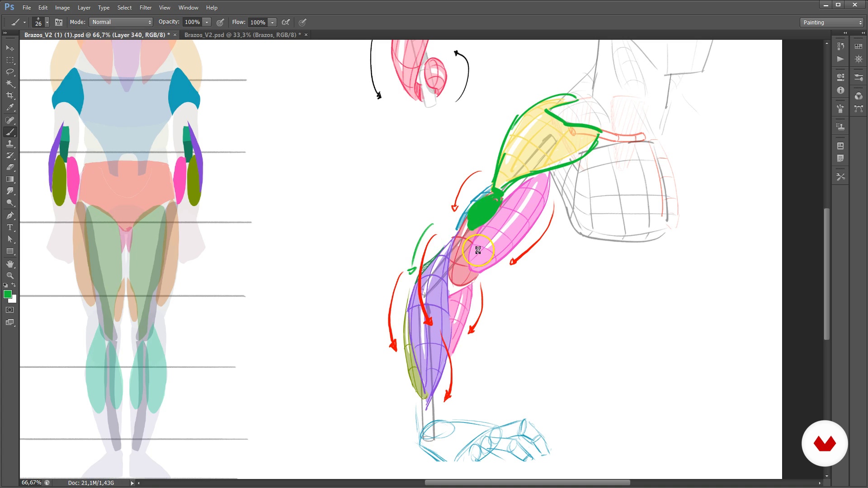The width and height of the screenshot is (868, 488).
Task: Select the Gradient tool
Action: (10, 179)
